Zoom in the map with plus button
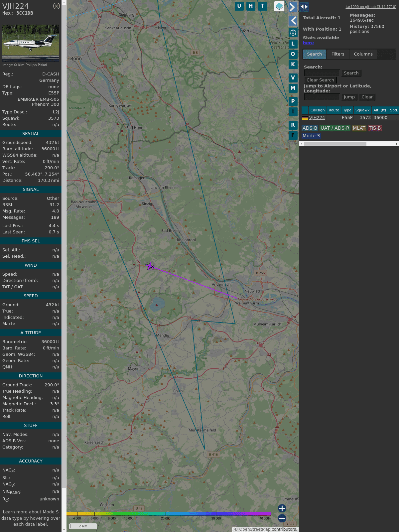399x532 pixels. (282, 508)
